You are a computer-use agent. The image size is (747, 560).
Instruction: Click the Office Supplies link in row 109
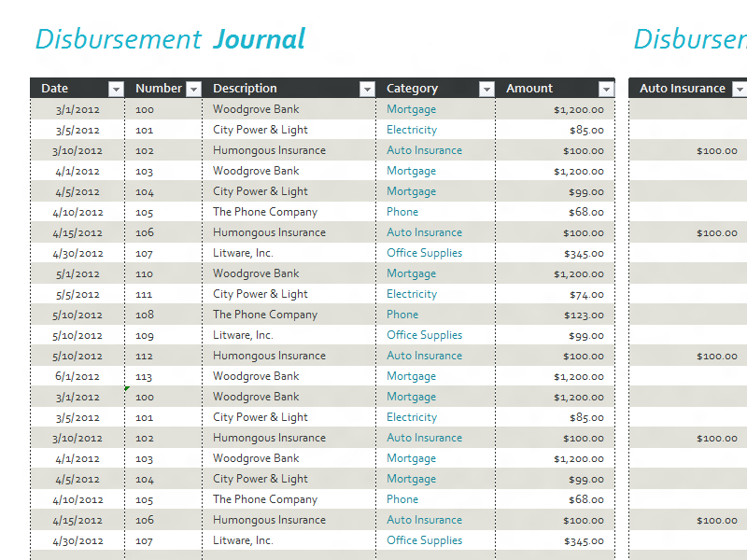(x=424, y=335)
